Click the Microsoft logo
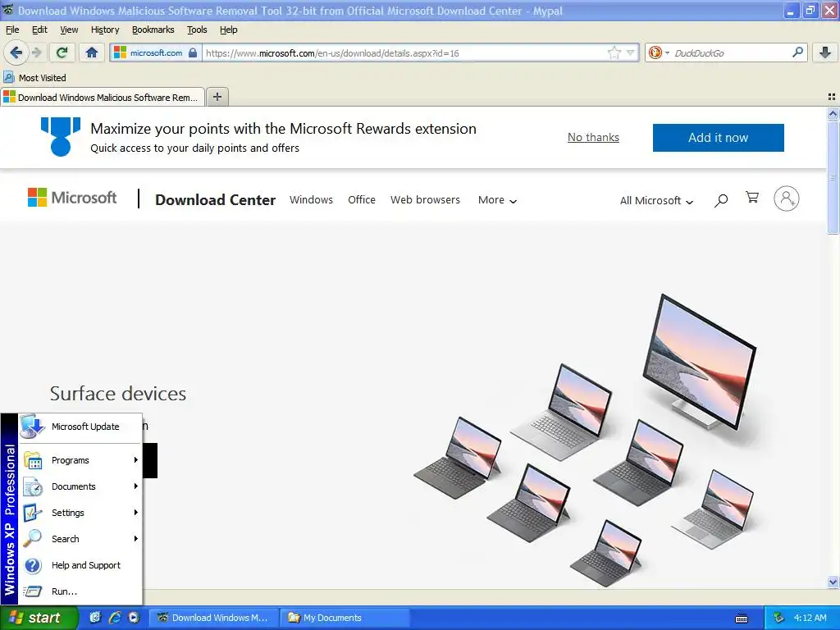Screen dimensions: 840x630 [72, 198]
